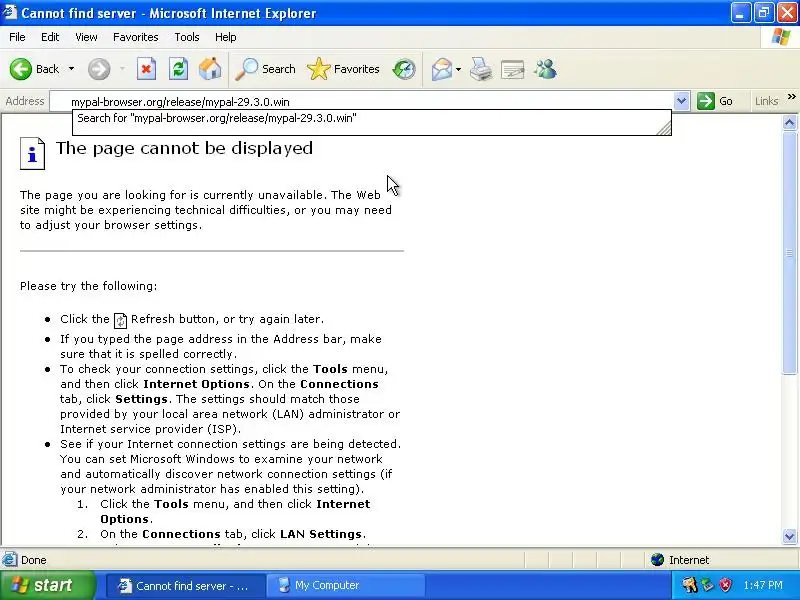Screen dimensions: 800x600
Task: Click the red security shield tray icon
Action: coord(726,585)
